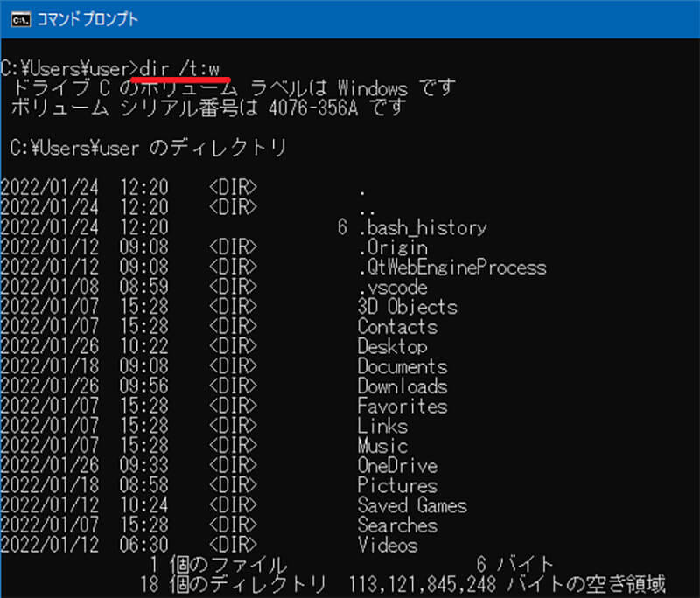The image size is (700, 598).
Task: Click the volume serial number 4076-356A
Action: 313,108
